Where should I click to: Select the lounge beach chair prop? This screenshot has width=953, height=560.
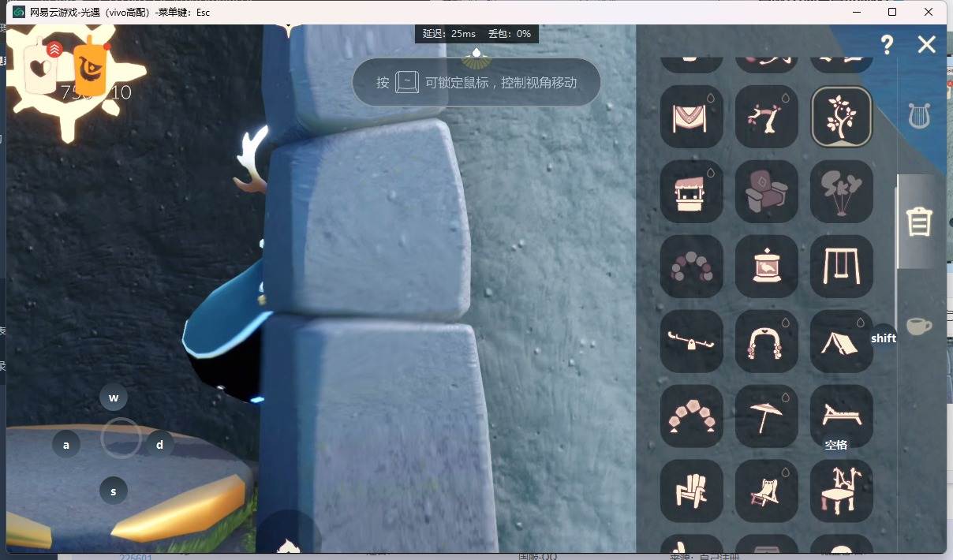coord(841,416)
